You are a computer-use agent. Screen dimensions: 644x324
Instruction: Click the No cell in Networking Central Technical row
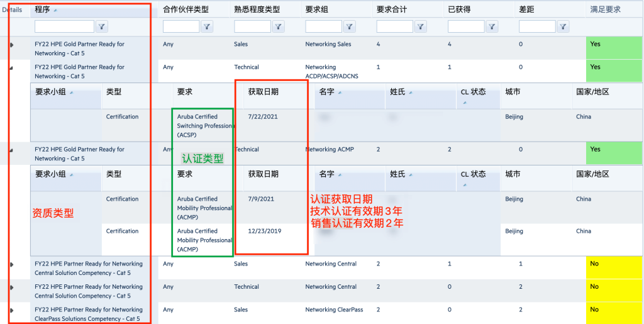614,291
